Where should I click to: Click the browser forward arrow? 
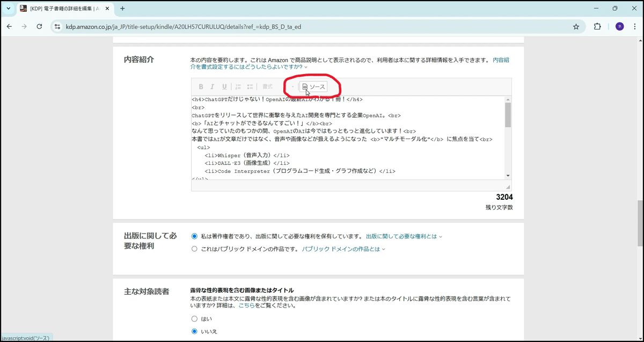coord(24,26)
